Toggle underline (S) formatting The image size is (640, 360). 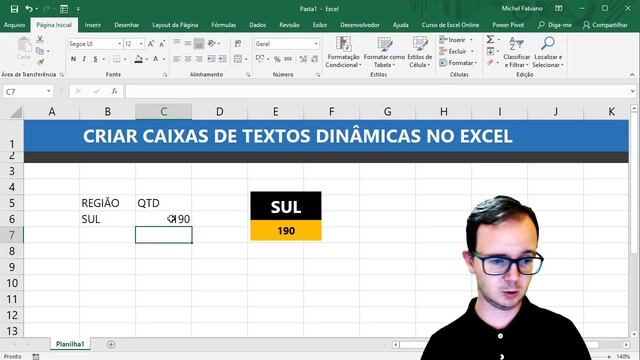point(95,59)
